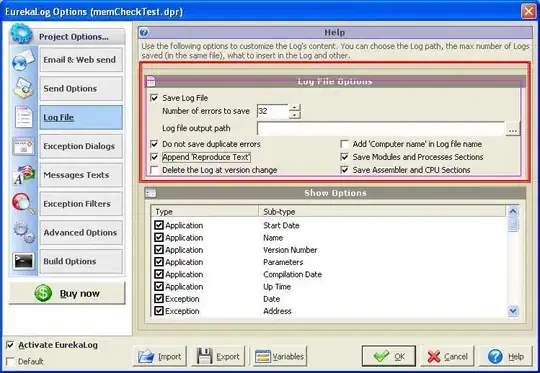
Task: Click the Buy now button
Action: pos(67,293)
